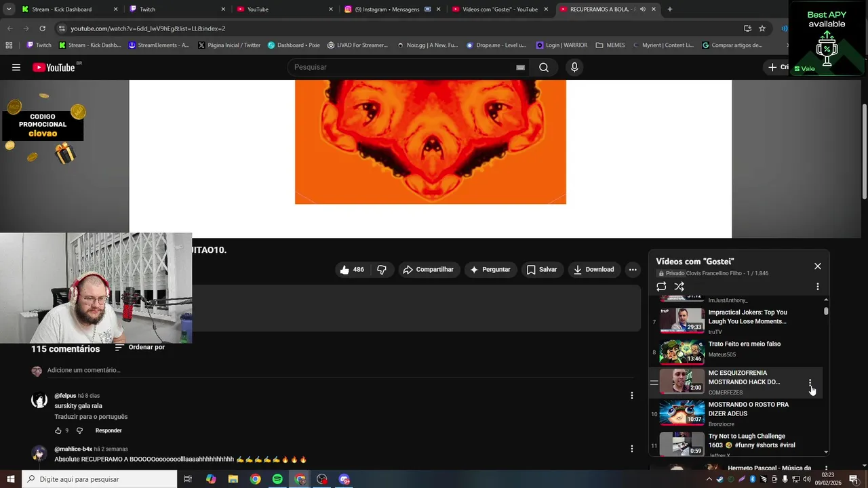The image size is (868, 488).
Task: Open the YouTube guide hamburger menu
Action: pos(16,67)
